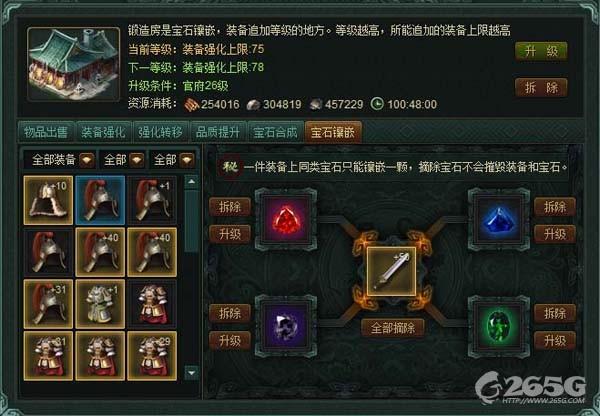Click 拆除 beside the red gem
This screenshot has width=600, height=416.
tap(230, 207)
